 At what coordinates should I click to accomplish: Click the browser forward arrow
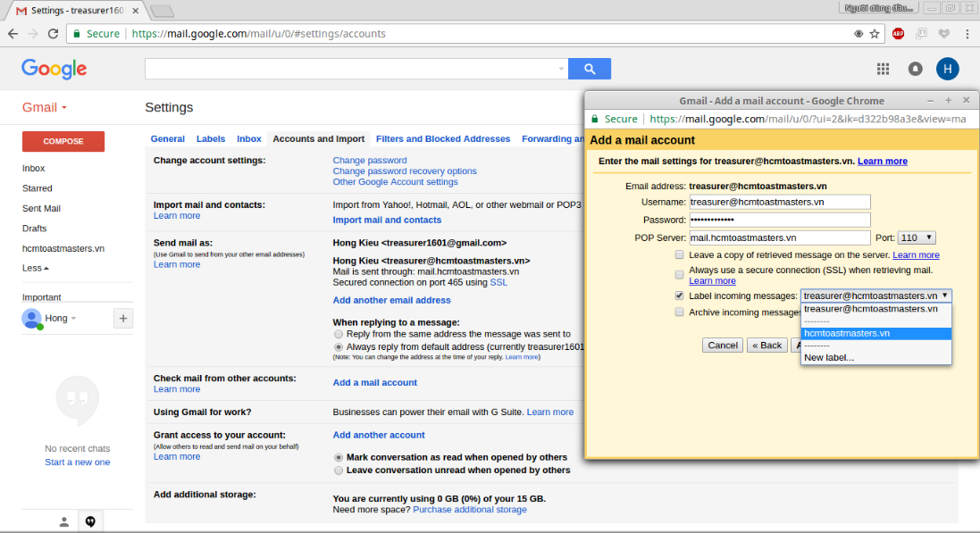click(x=33, y=34)
